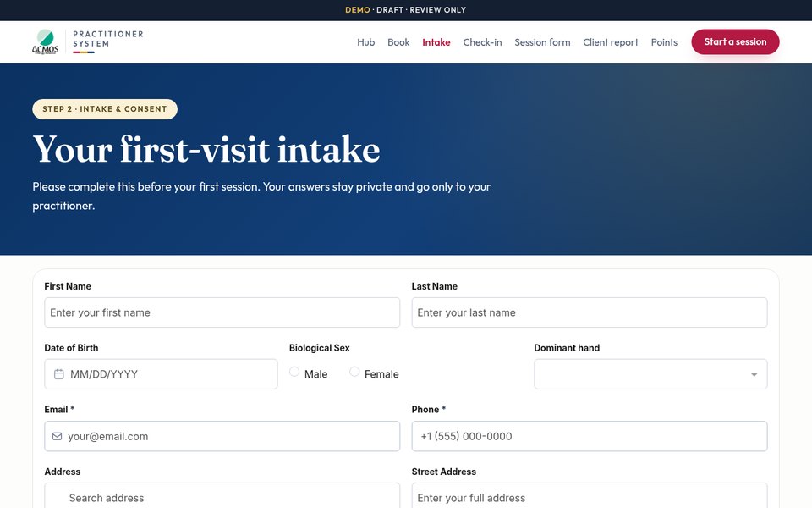Click the Dominant hand label
The width and height of the screenshot is (812, 508).
[567, 348]
